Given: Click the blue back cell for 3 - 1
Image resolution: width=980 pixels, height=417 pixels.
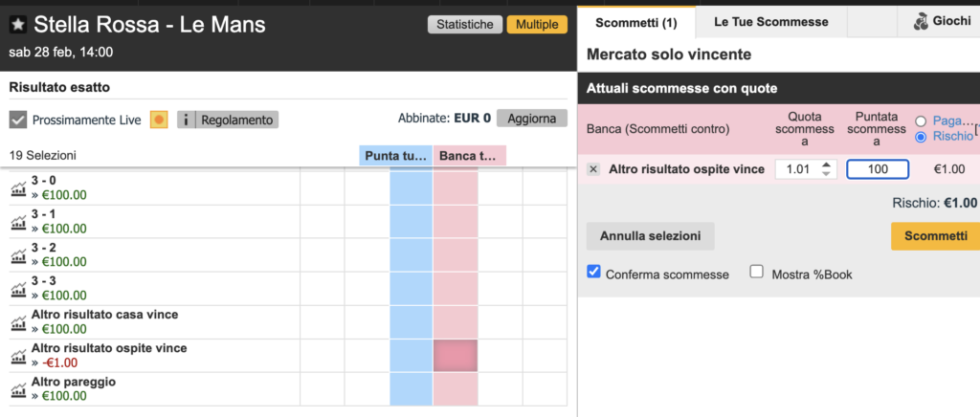Looking at the screenshot, I should [x=412, y=222].
